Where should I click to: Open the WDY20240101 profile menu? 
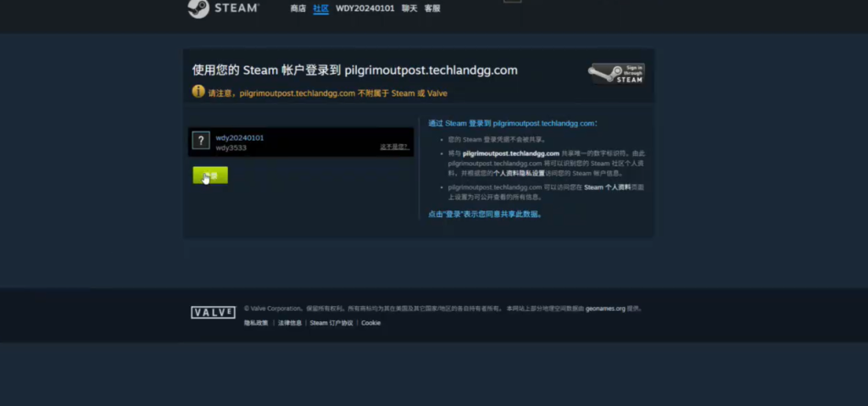click(x=364, y=8)
